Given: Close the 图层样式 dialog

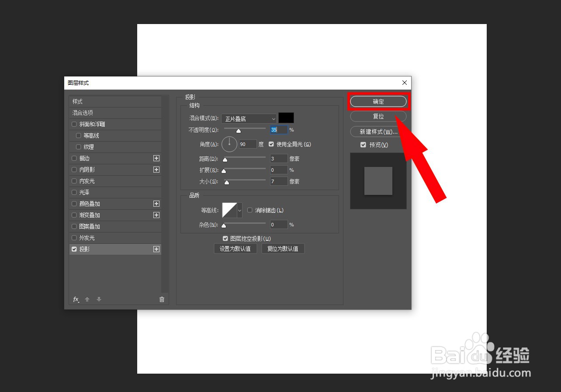Looking at the screenshot, I should coord(405,83).
